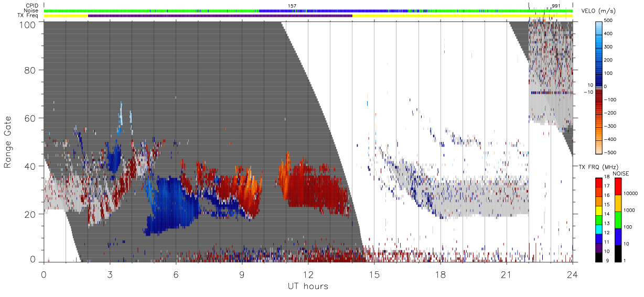
Task: Click the 'TX Freq' row label
Action: tap(28, 16)
